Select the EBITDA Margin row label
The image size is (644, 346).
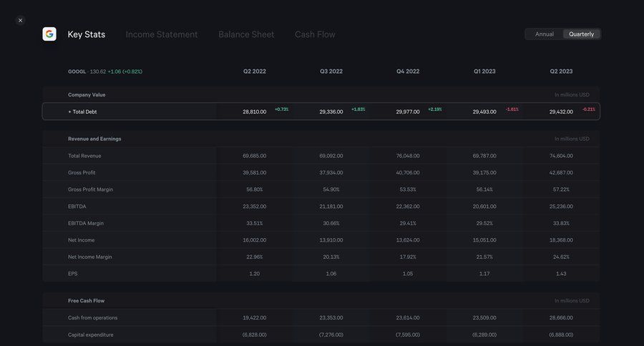pos(85,223)
